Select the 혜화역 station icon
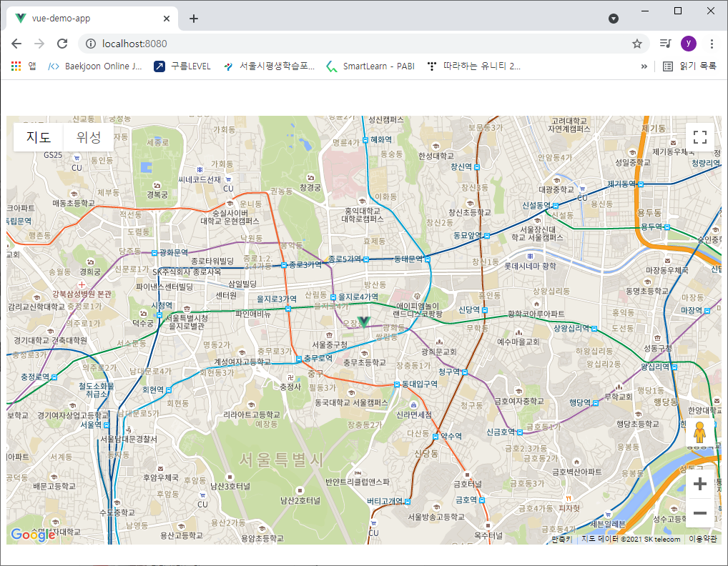The height and width of the screenshot is (566, 728). pos(366,139)
